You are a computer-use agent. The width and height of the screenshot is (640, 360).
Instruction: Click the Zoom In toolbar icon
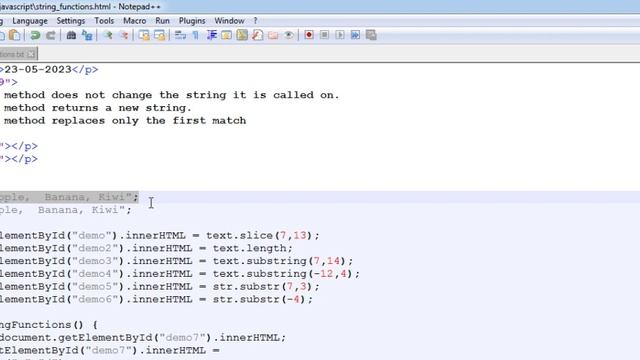(x=108, y=36)
